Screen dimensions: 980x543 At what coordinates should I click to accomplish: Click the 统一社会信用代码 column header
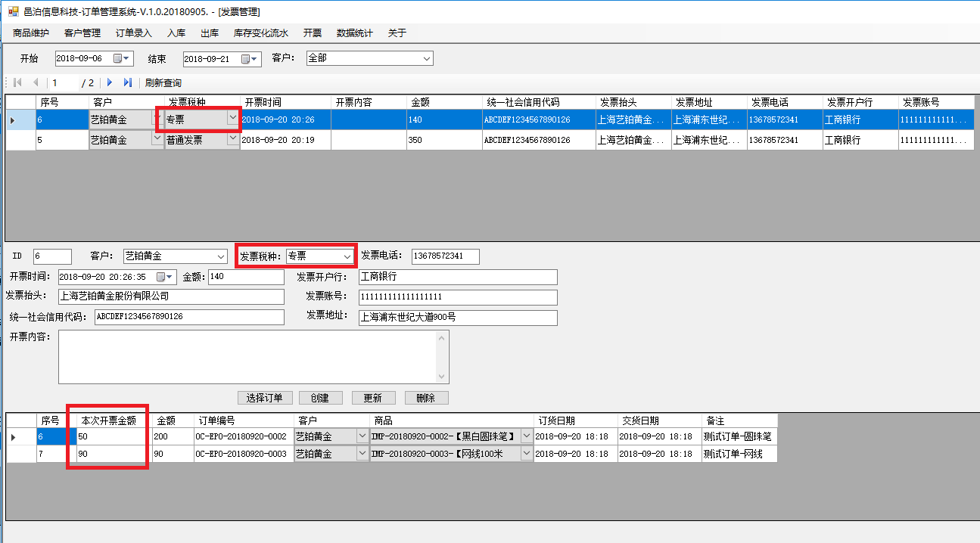point(539,102)
